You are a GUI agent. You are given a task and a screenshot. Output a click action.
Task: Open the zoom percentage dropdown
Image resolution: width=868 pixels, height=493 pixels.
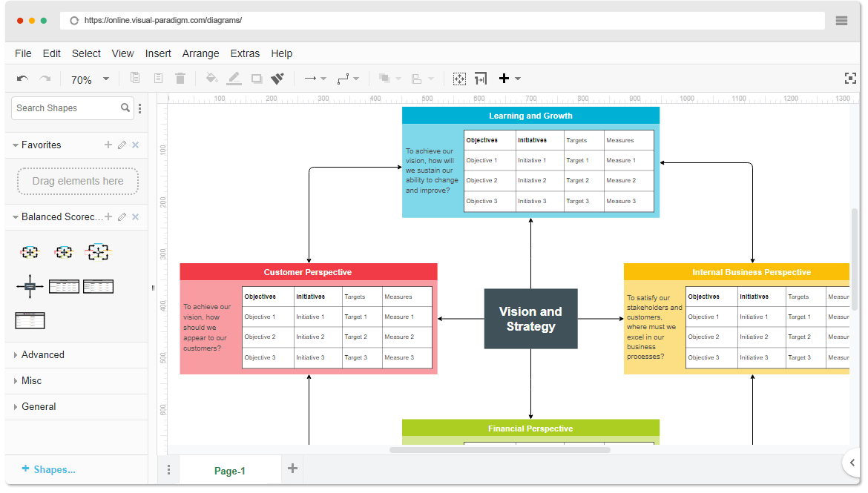point(105,78)
